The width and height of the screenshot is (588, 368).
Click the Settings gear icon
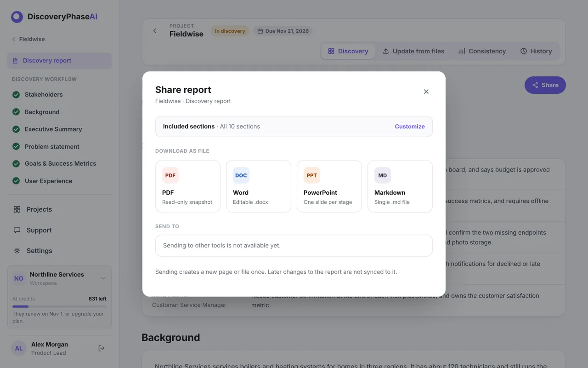click(17, 251)
